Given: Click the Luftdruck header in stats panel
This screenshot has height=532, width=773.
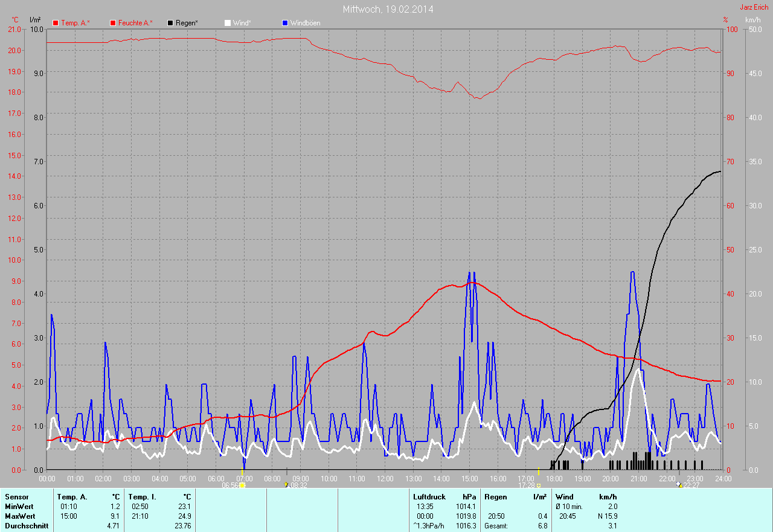Looking at the screenshot, I should 429,497.
